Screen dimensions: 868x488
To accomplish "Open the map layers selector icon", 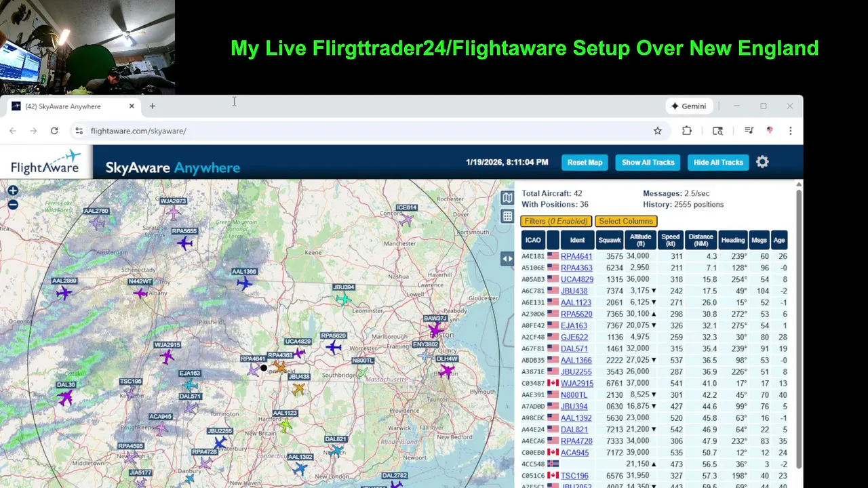I will [x=507, y=198].
